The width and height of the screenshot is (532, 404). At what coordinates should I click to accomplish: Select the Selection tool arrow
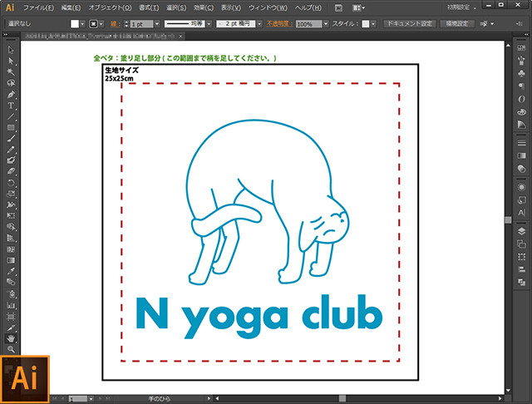pyautogui.click(x=11, y=51)
